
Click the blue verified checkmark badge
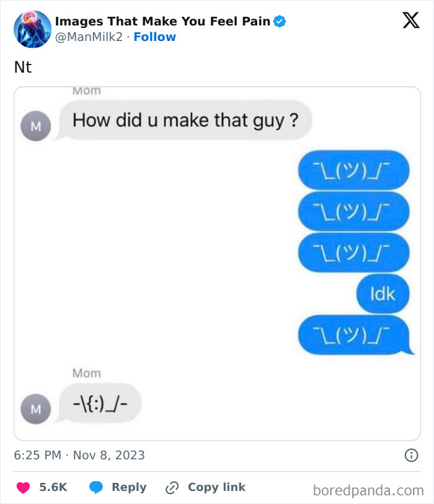pyautogui.click(x=280, y=22)
